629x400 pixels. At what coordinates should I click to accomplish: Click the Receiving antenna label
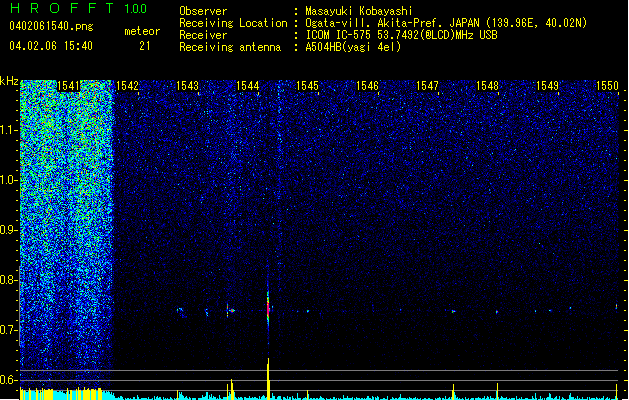tap(230, 47)
